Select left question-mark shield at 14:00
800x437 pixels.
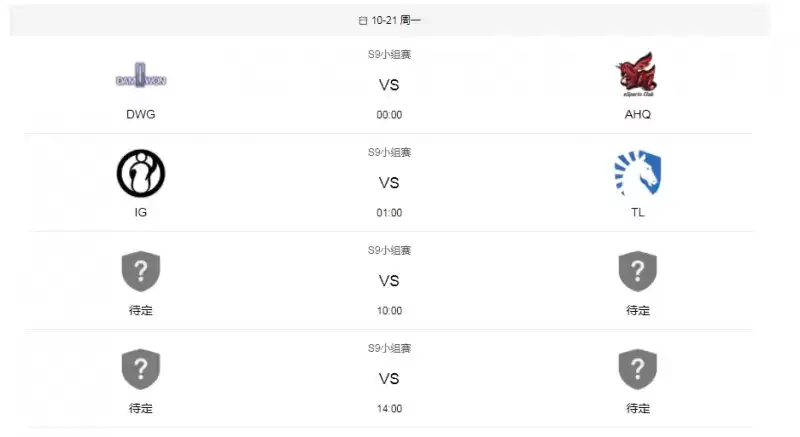141,369
